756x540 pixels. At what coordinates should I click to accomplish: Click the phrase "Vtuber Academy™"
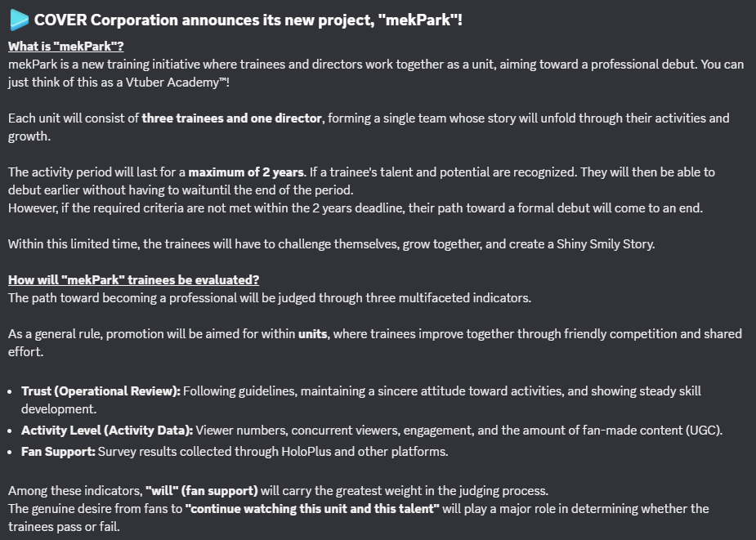(176, 83)
